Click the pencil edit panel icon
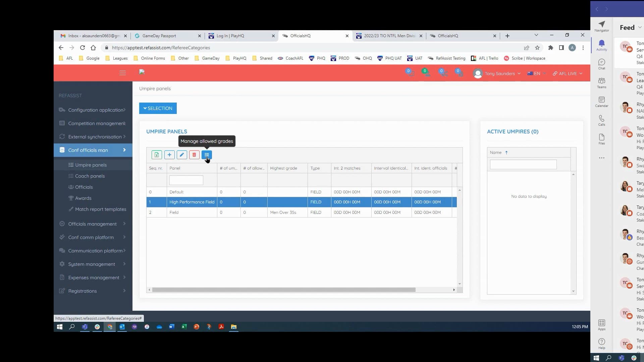Image resolution: width=644 pixels, height=362 pixels. pos(182,155)
